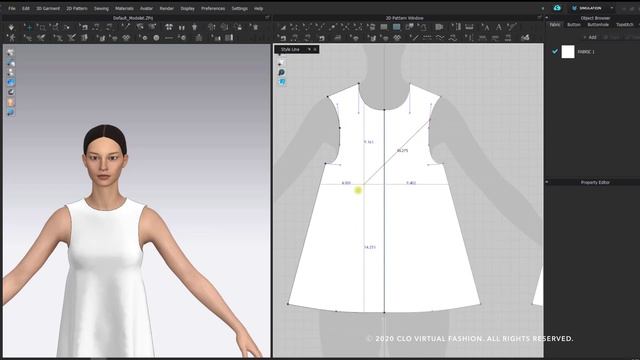Screen dimensions: 640x360
Task: Click the diamond-link icon in 2D toolbar second row
Action: click(x=398, y=38)
